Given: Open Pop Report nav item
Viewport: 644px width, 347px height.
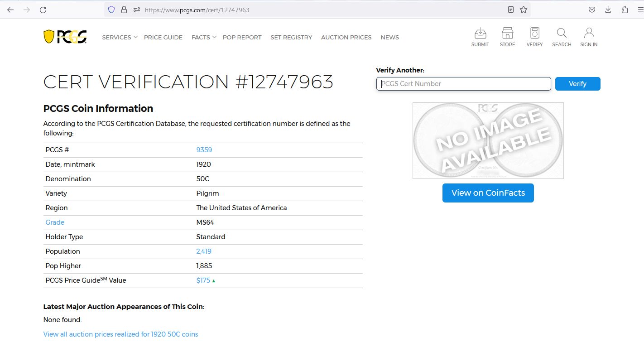Looking at the screenshot, I should click(242, 38).
